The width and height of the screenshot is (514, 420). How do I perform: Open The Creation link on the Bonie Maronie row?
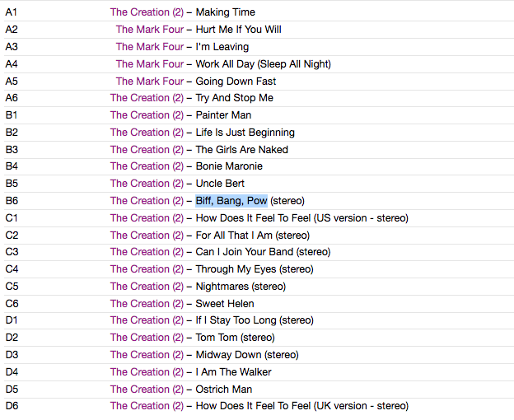coord(140,166)
